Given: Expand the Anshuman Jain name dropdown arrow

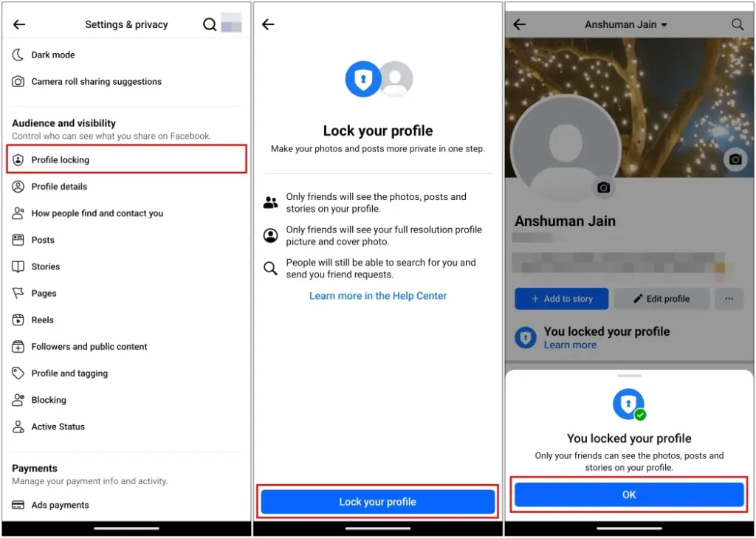Looking at the screenshot, I should pyautogui.click(x=664, y=24).
